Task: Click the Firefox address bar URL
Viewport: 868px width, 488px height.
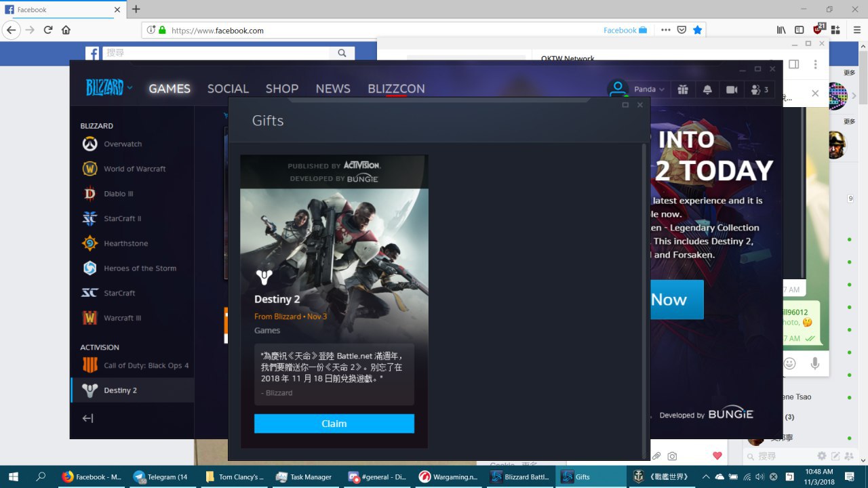Action: click(x=217, y=30)
